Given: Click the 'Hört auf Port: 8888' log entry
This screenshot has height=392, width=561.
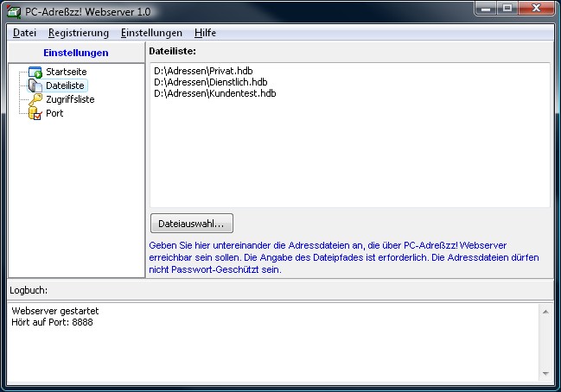Looking at the screenshot, I should [x=52, y=322].
